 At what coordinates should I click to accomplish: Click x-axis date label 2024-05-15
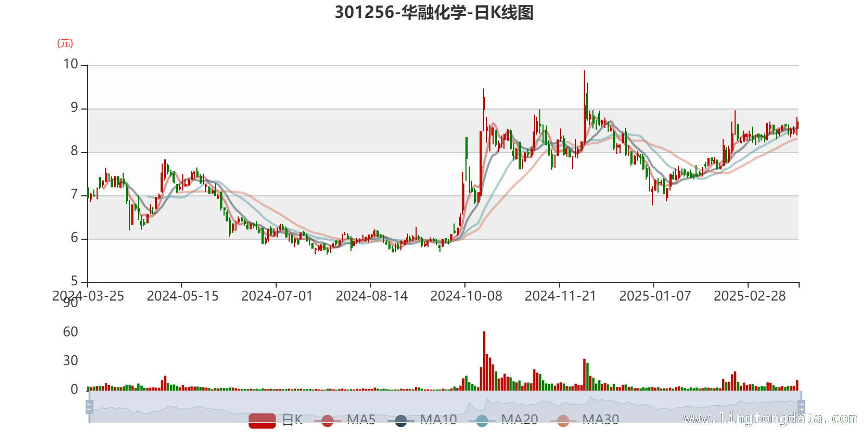[182, 296]
